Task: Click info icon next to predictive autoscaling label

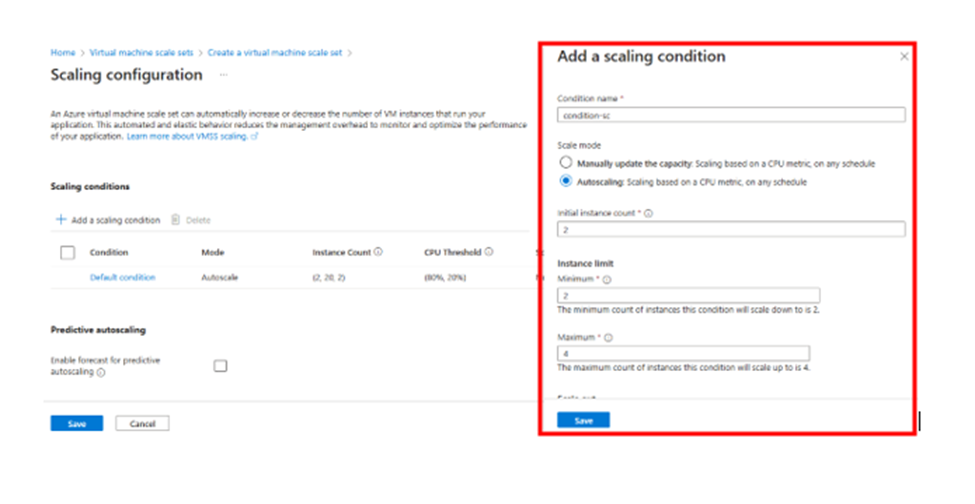Action: pyautogui.click(x=102, y=372)
